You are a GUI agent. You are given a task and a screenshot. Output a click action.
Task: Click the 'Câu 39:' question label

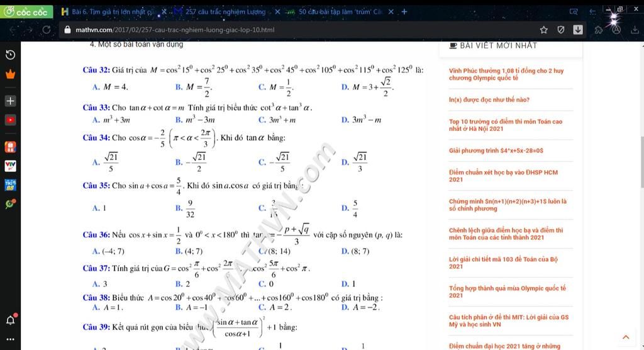96,327
